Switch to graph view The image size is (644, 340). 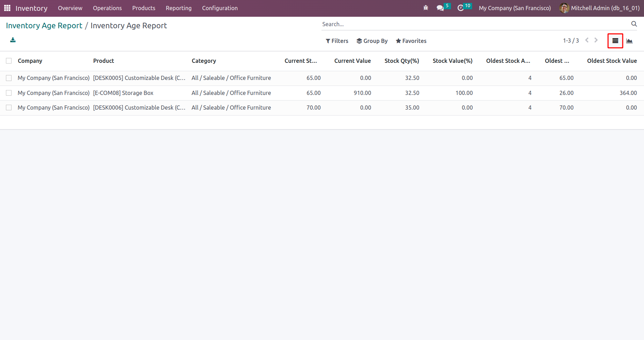[629, 41]
